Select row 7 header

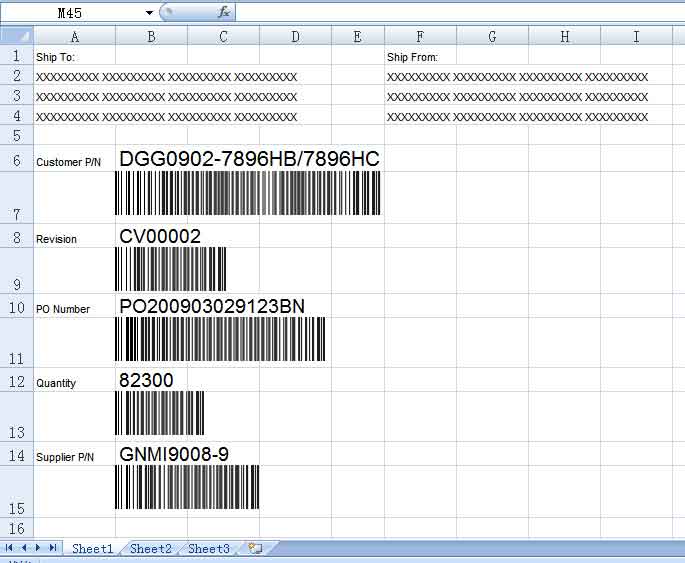(x=17, y=197)
